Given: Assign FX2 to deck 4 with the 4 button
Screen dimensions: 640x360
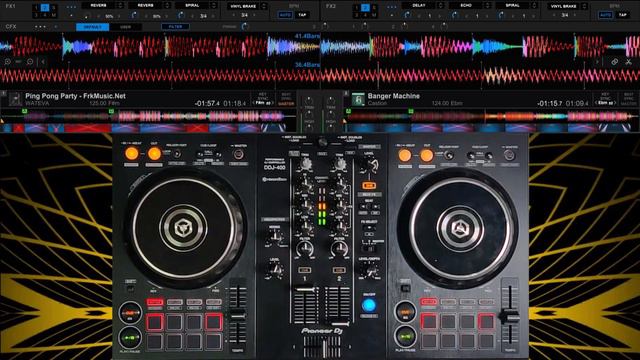Looking at the screenshot, I should tap(365, 15).
